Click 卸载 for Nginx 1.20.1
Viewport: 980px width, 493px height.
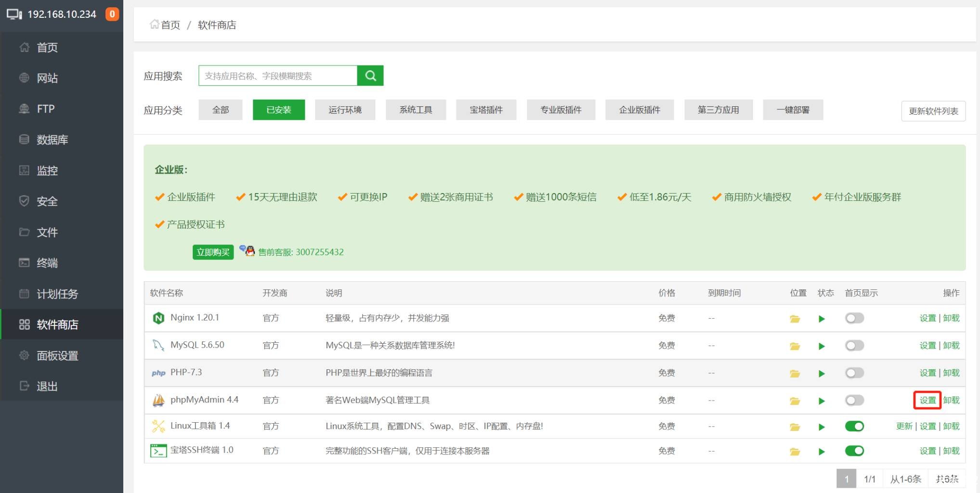pos(951,318)
